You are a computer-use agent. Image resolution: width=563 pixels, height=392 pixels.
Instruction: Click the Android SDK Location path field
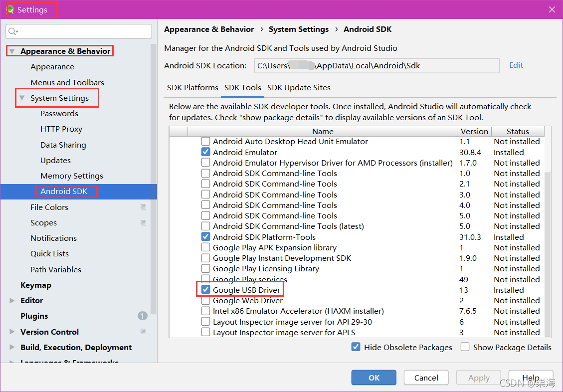click(376, 66)
